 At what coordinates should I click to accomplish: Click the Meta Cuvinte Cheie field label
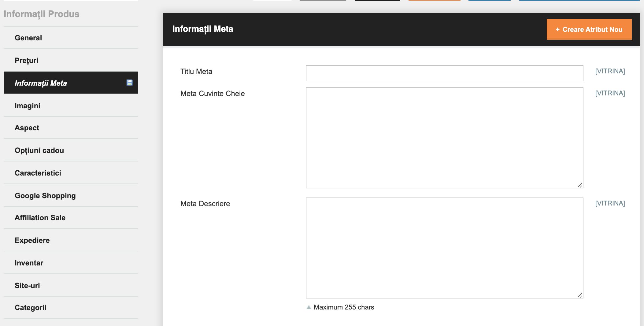coord(213,94)
